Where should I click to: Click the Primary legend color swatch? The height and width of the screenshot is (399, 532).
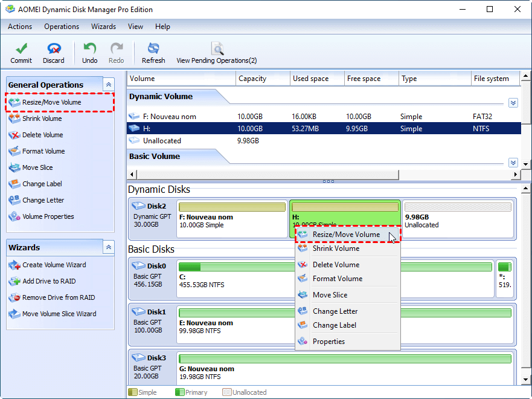point(179,392)
